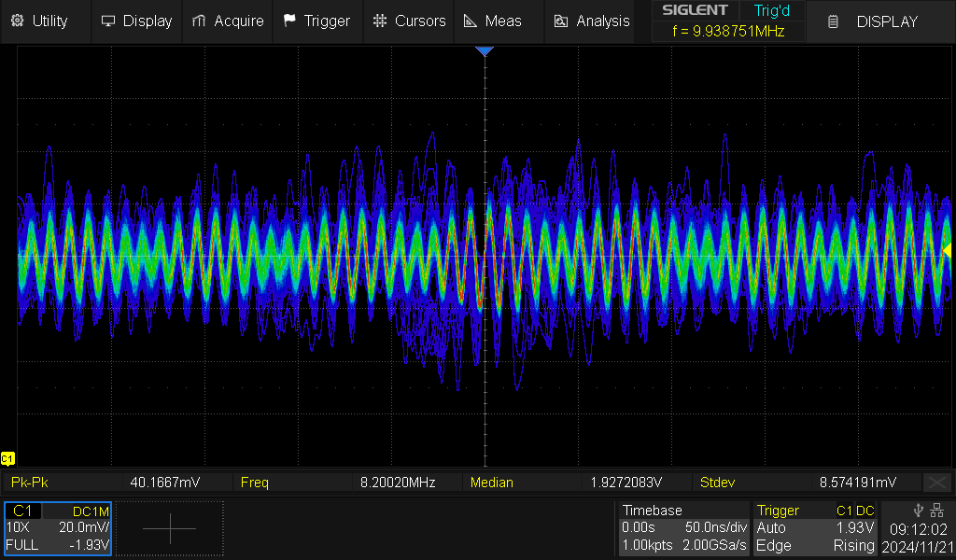Click the network LAN status icon
This screenshot has width=956, height=560.
(x=938, y=510)
